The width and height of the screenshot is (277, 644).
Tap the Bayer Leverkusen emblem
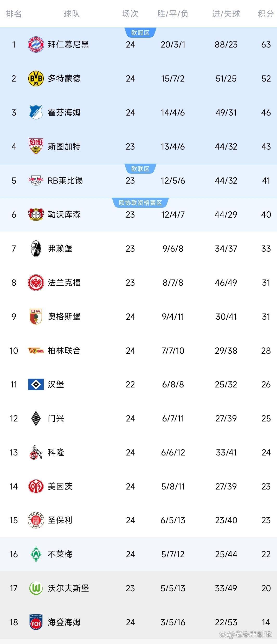[x=36, y=214]
